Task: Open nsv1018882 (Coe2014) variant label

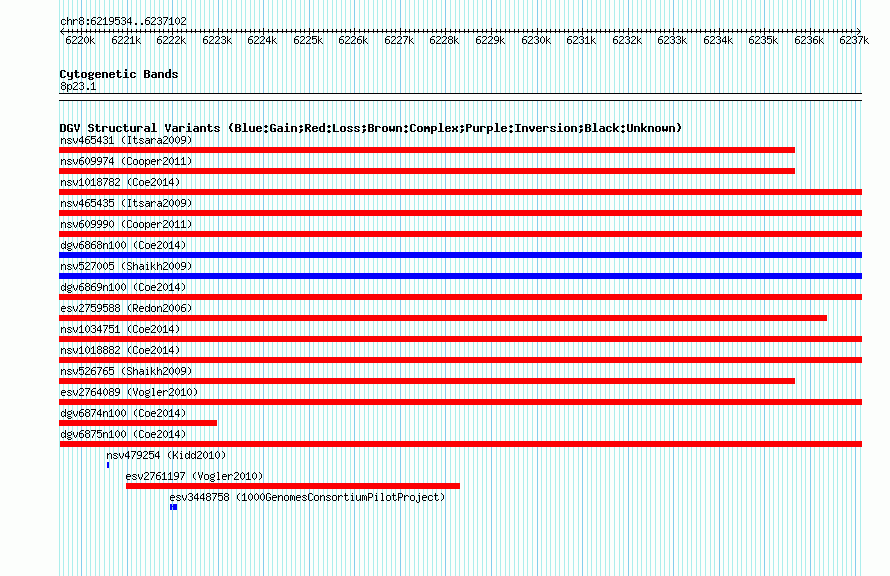Action: point(120,350)
